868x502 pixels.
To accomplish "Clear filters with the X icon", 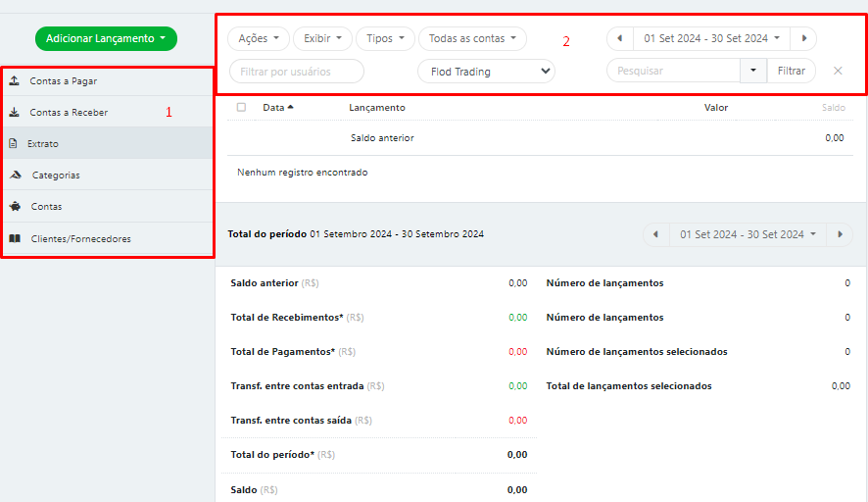I will point(838,71).
